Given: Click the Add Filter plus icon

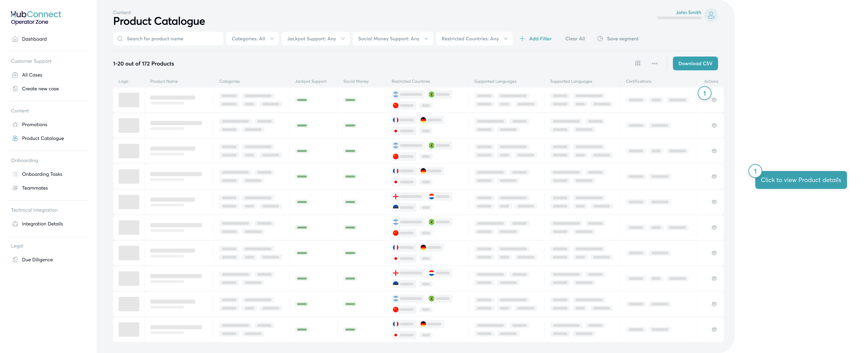Looking at the screenshot, I should (522, 39).
